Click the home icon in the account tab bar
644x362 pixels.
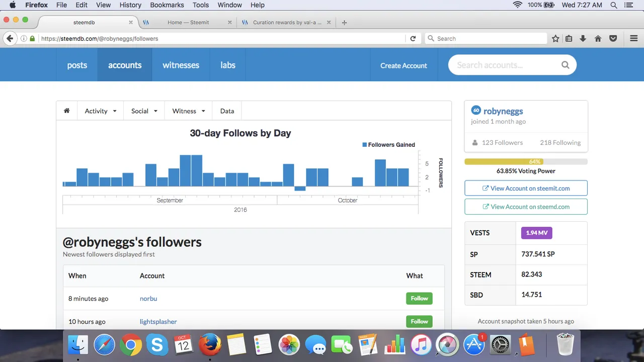click(x=66, y=111)
